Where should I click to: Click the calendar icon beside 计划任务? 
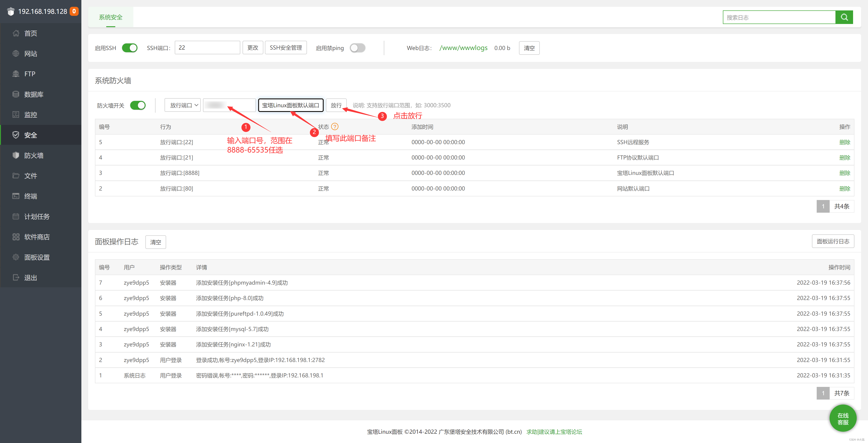tap(16, 216)
